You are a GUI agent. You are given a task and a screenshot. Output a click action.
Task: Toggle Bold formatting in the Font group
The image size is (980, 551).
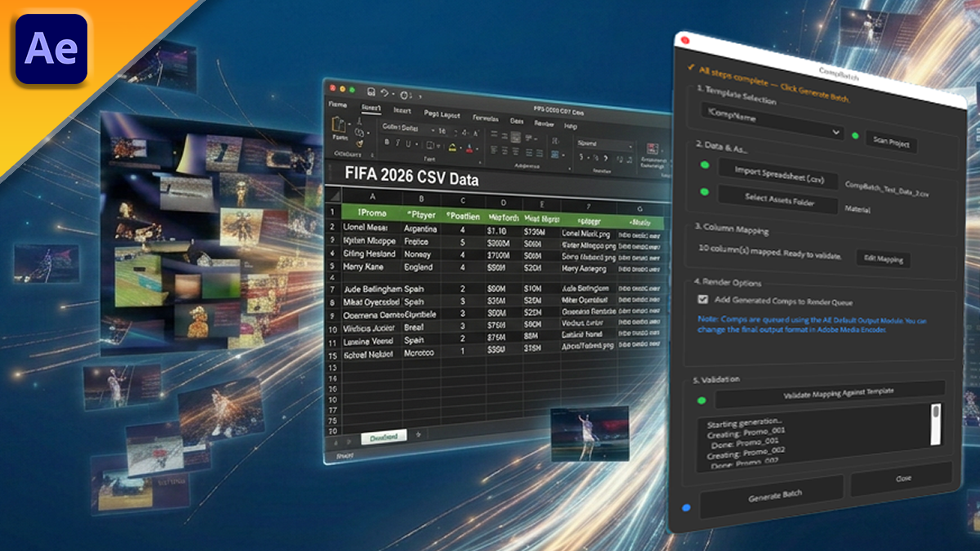coord(386,143)
